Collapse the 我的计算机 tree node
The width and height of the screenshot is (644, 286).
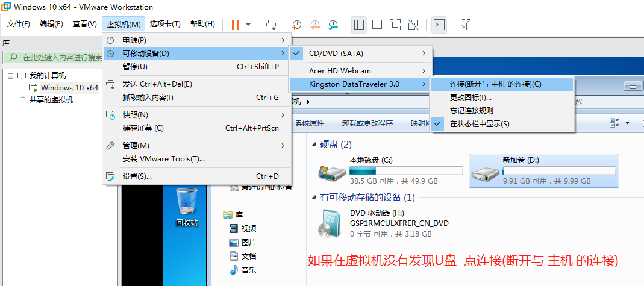click(x=11, y=76)
